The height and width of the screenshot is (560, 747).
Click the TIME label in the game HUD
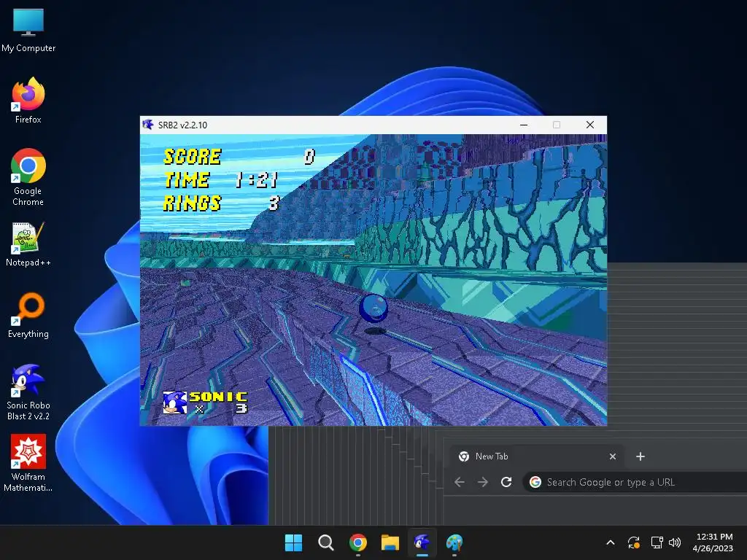click(x=186, y=180)
